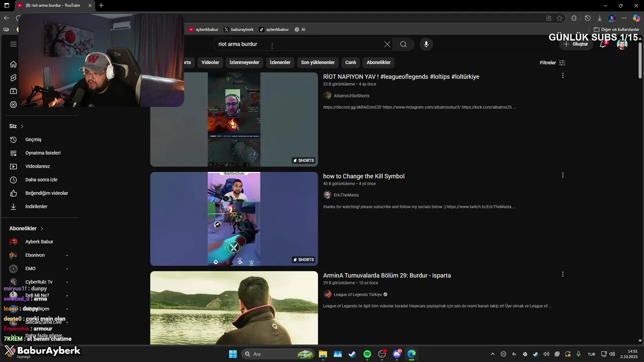
Task: Open Ayberk Babur subscription channel
Action: coord(40,242)
